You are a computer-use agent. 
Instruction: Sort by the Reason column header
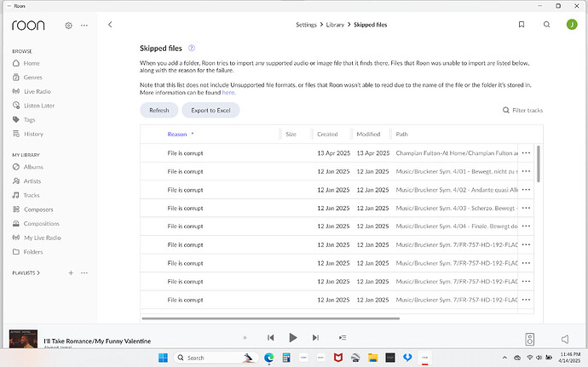coord(177,135)
